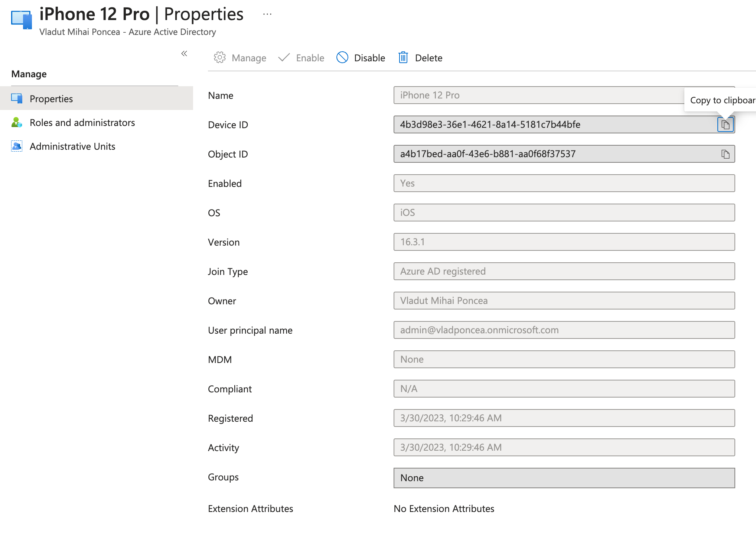The height and width of the screenshot is (538, 756).
Task: Click the User principal name field
Action: (x=564, y=330)
